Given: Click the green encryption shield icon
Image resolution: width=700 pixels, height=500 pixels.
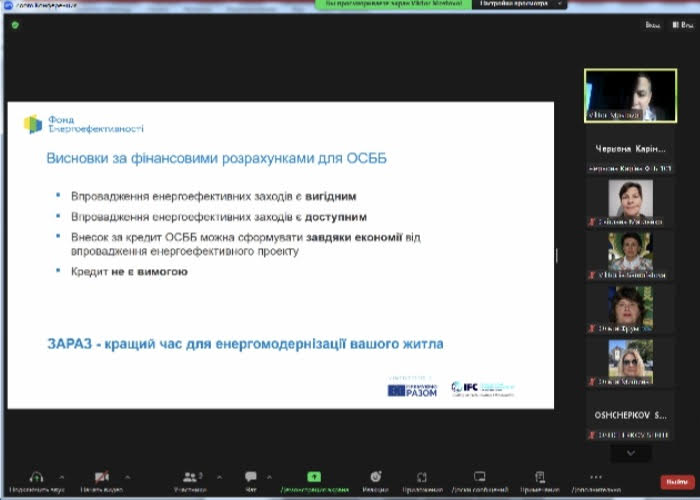Looking at the screenshot, I should [15, 25].
